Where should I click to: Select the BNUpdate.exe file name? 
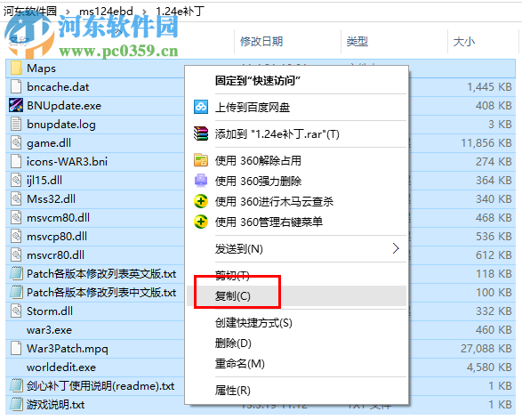click(x=64, y=106)
